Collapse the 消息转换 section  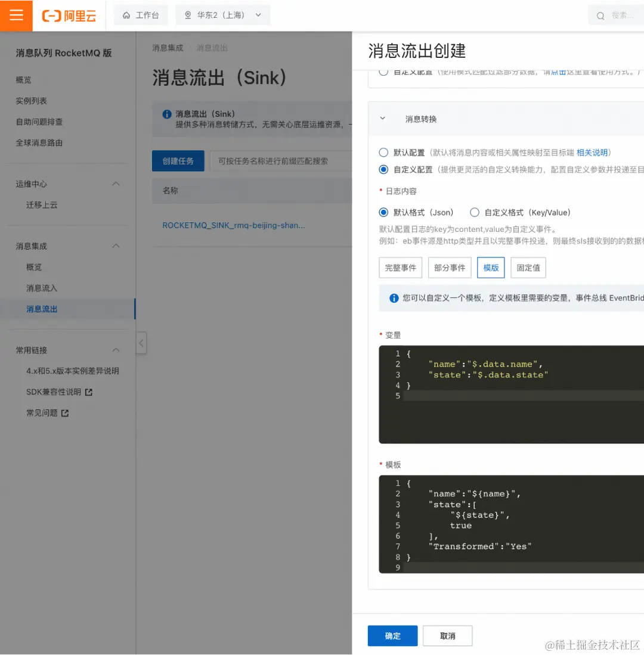[383, 119]
